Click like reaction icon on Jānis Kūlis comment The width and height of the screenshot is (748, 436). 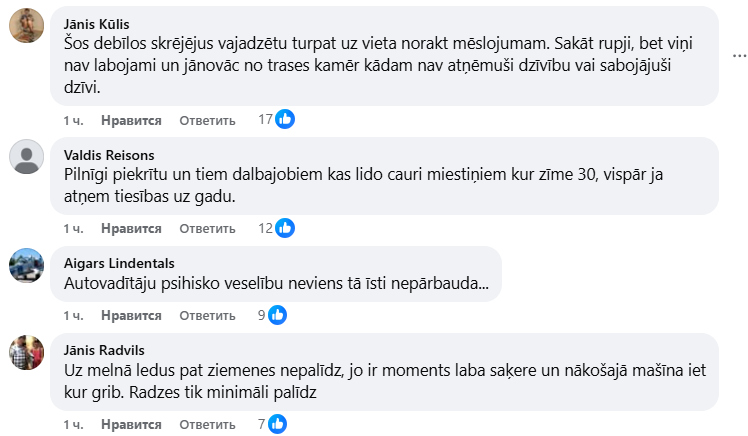[285, 120]
